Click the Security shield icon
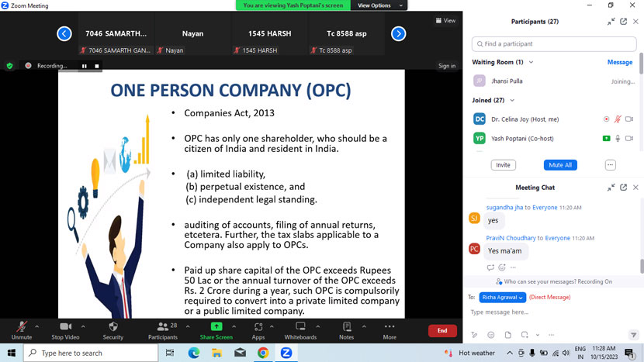This screenshot has width=644, height=362. tap(113, 326)
